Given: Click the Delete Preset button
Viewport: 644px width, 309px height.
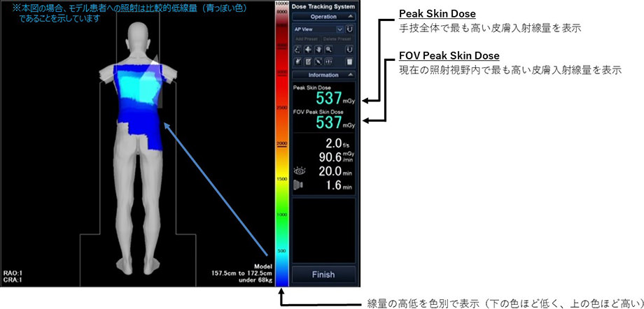Looking at the screenshot, I should (x=337, y=39).
